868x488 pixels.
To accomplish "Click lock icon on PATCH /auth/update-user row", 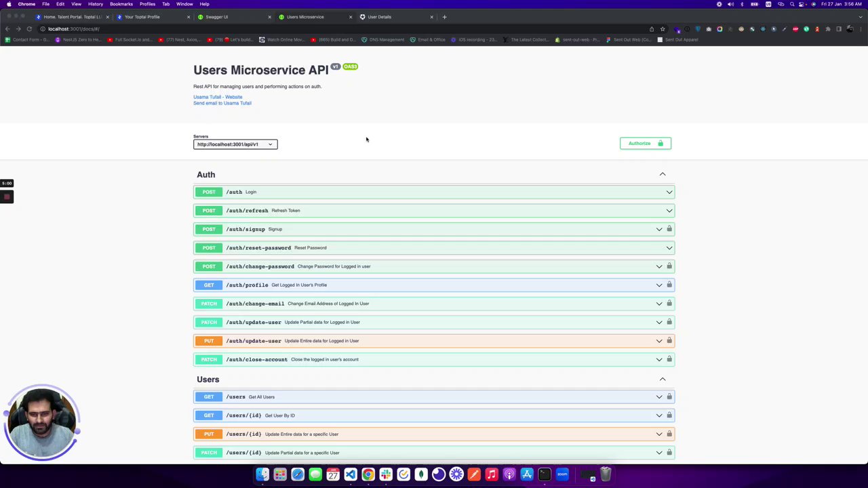I will pos(669,322).
